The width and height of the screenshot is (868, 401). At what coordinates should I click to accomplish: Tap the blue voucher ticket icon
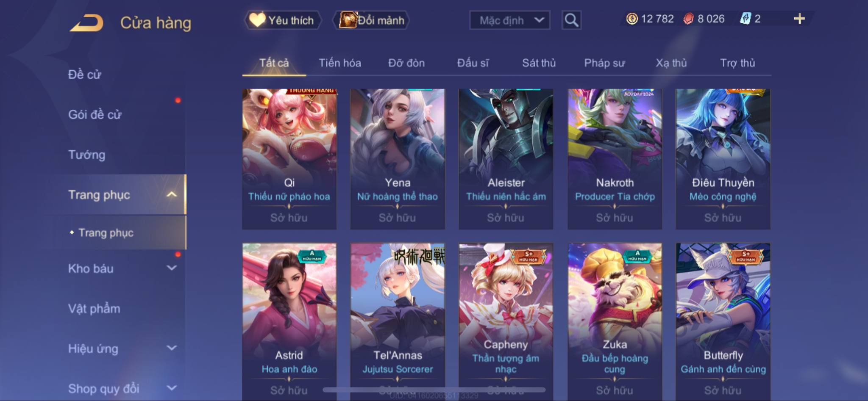point(745,19)
